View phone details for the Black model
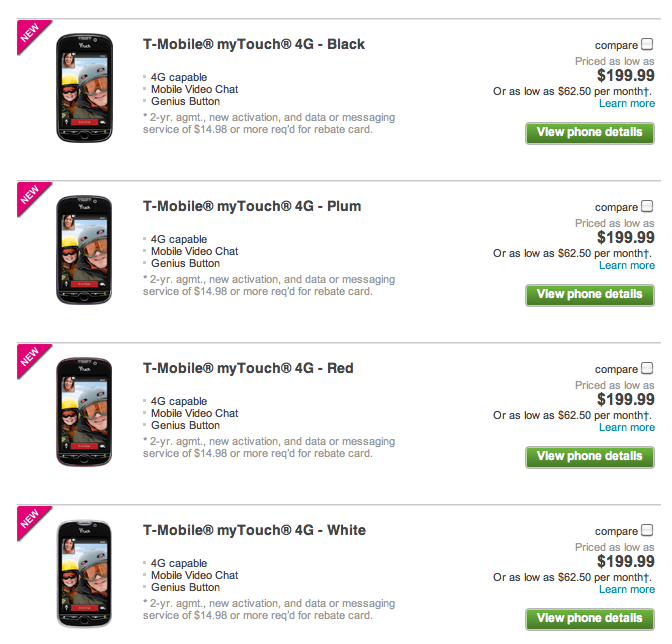The width and height of the screenshot is (672, 644). tap(590, 133)
